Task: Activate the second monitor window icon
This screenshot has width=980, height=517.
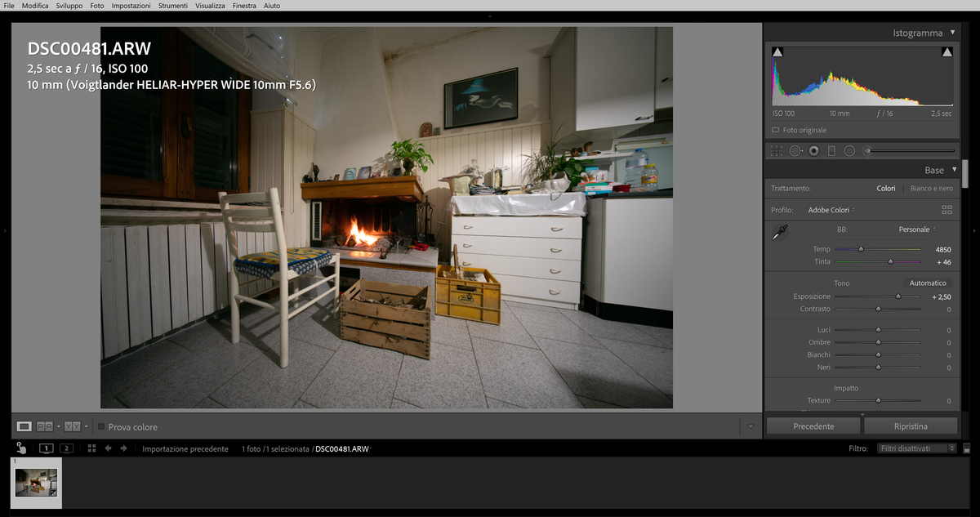Action: click(x=66, y=448)
